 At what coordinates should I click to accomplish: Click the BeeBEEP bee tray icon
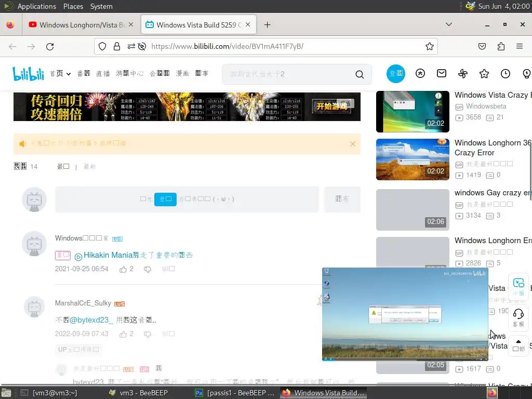tap(470, 6)
